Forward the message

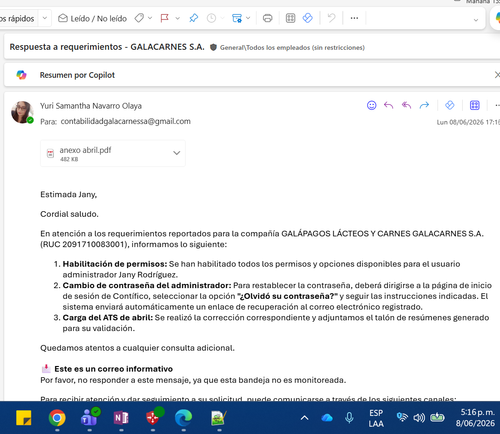(424, 105)
